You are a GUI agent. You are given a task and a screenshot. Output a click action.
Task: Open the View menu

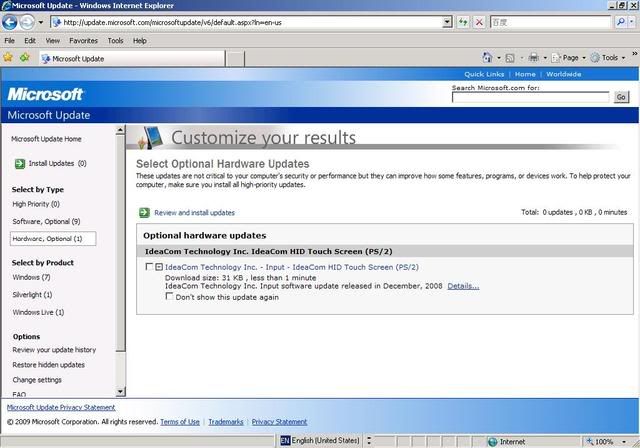click(53, 40)
